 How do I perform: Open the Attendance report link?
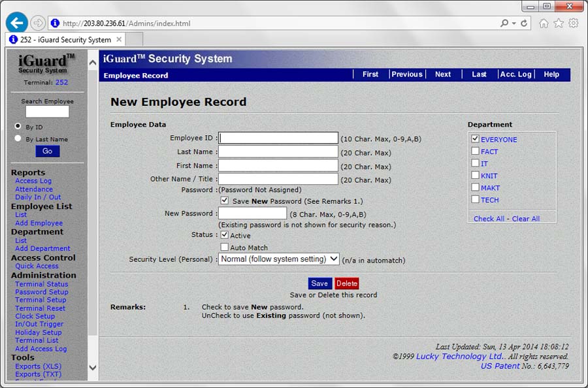coord(34,189)
